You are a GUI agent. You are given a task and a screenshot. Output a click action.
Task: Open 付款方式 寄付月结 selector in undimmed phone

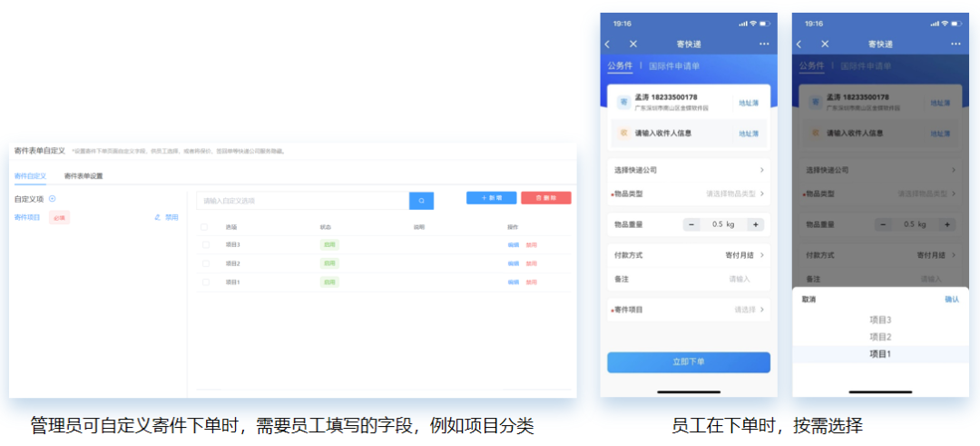[689, 255]
